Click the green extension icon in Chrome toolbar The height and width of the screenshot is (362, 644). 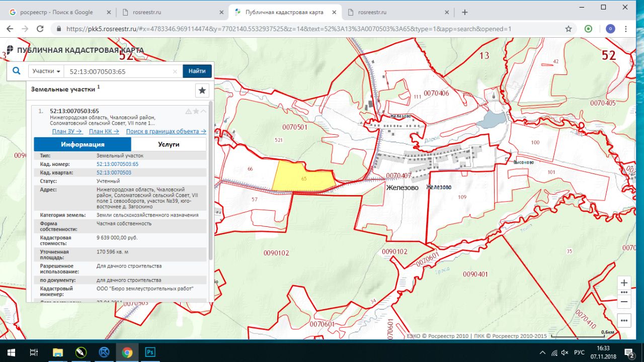point(588,29)
